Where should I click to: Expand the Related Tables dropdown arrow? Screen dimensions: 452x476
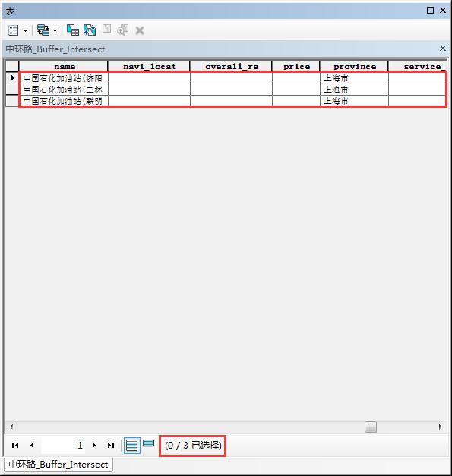tap(55, 30)
